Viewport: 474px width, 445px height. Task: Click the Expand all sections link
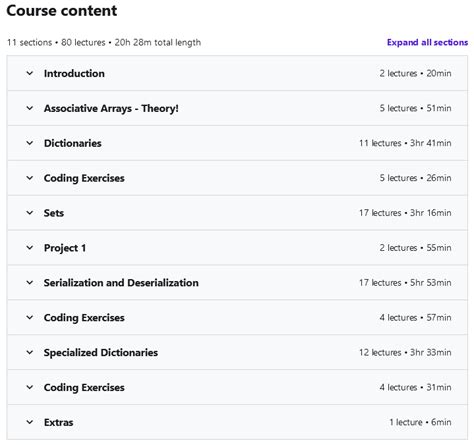pos(427,42)
